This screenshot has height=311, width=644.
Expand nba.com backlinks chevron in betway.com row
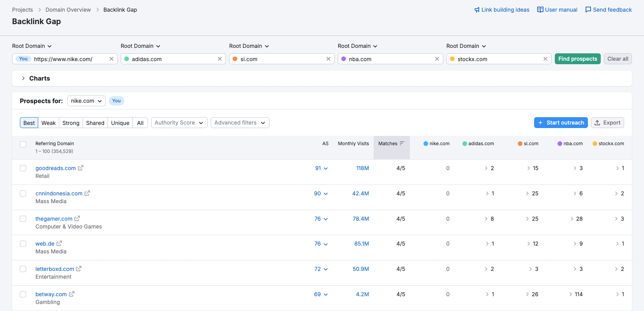coord(571,294)
